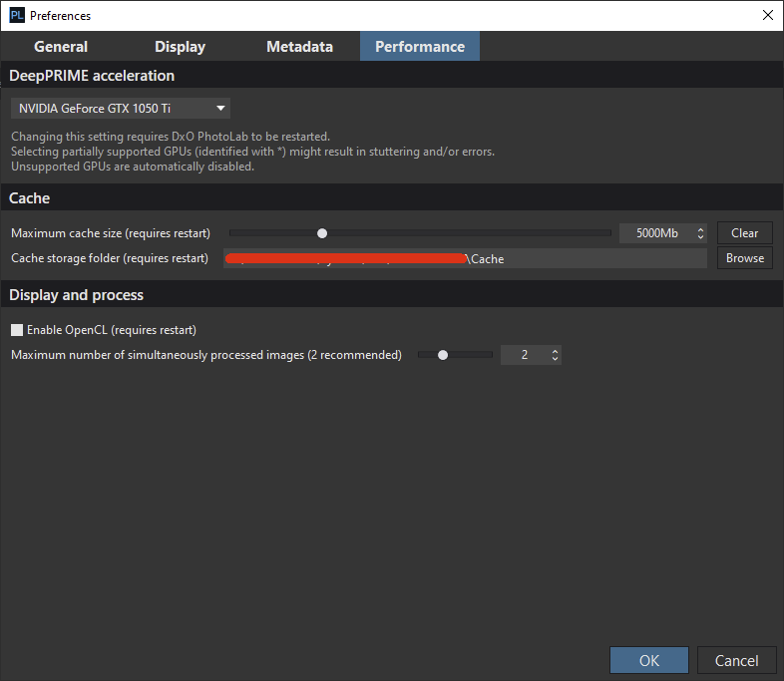Close the Preferences window
This screenshot has height=681, width=784.
[x=768, y=16]
